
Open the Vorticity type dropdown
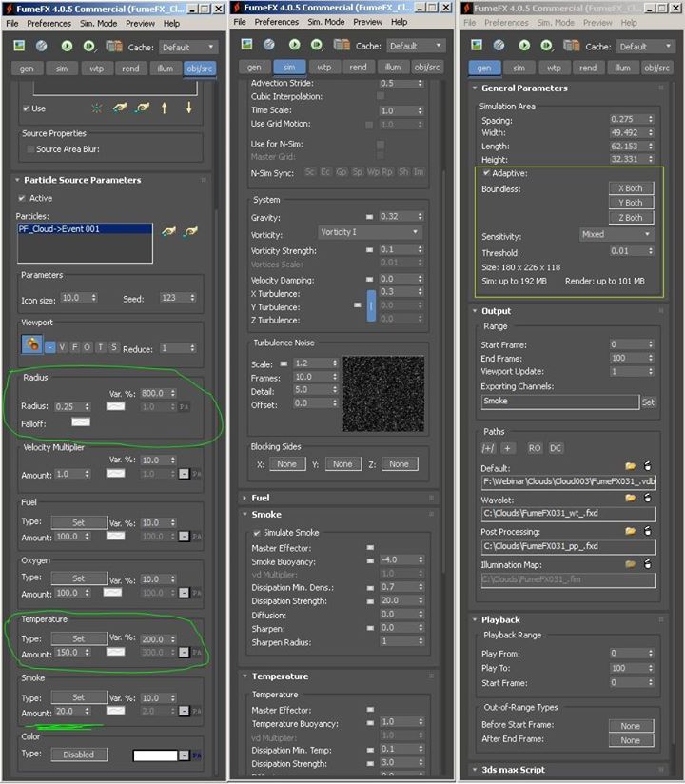[369, 232]
